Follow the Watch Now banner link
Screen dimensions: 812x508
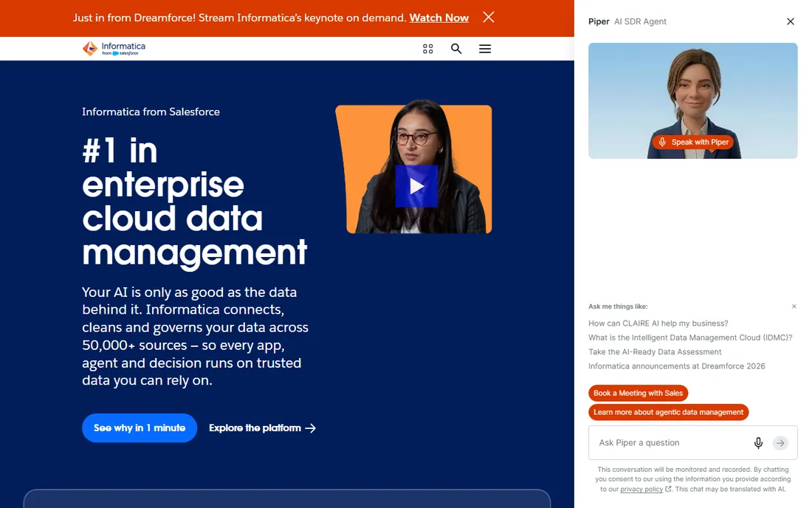[438, 18]
